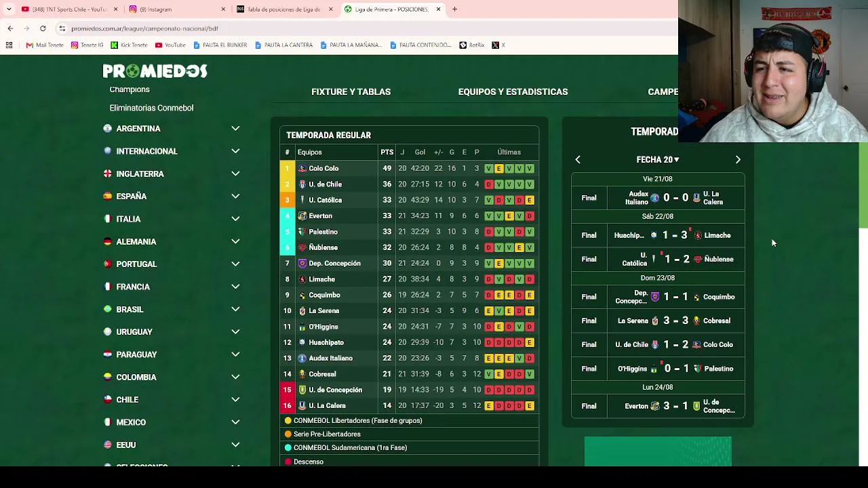
Task: Go back to the previous browser page
Action: [10, 28]
